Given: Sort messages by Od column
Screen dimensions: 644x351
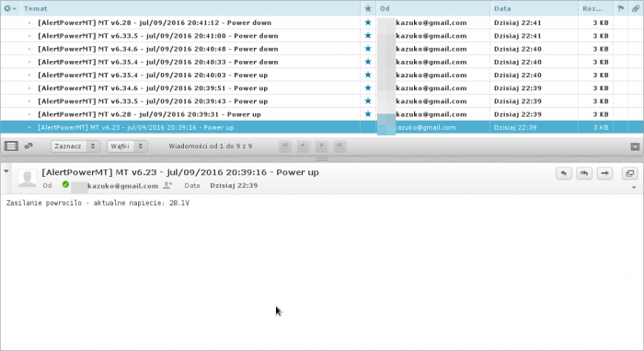Looking at the screenshot, I should (385, 8).
